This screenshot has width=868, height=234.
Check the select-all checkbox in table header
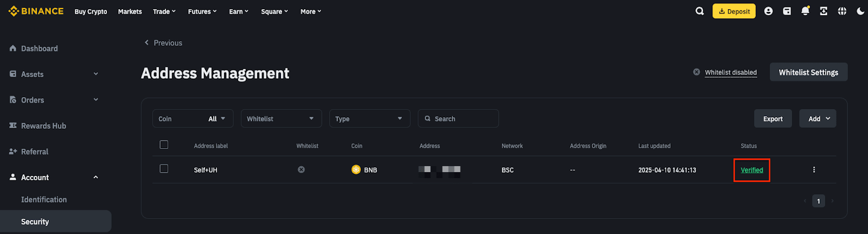click(x=164, y=145)
